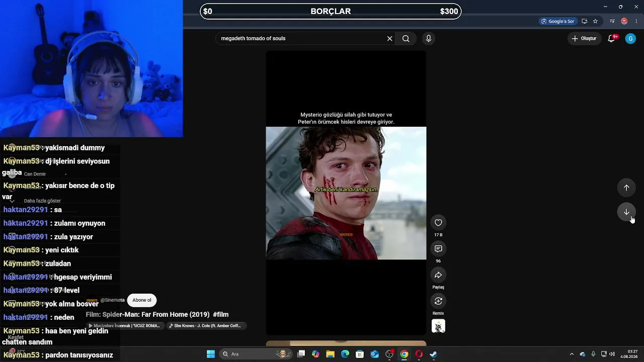644x362 pixels.
Task: Subscribe with the Abone ol button
Action: 142,300
